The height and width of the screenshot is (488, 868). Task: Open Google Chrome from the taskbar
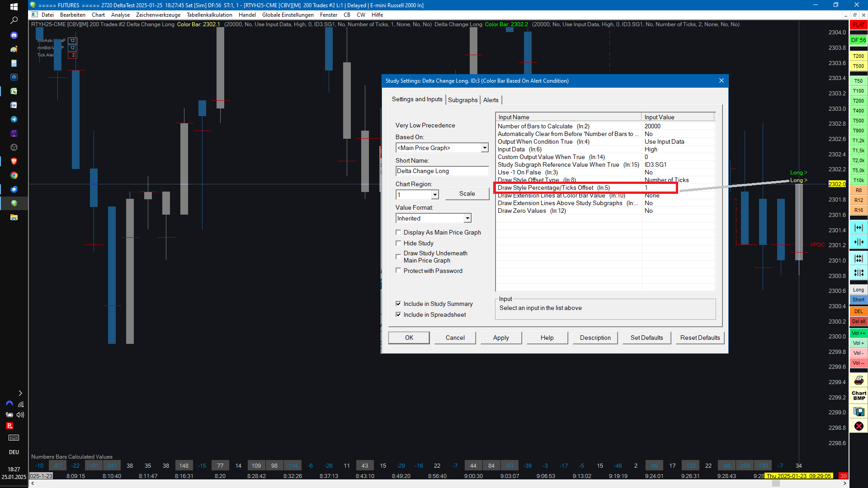point(14,175)
